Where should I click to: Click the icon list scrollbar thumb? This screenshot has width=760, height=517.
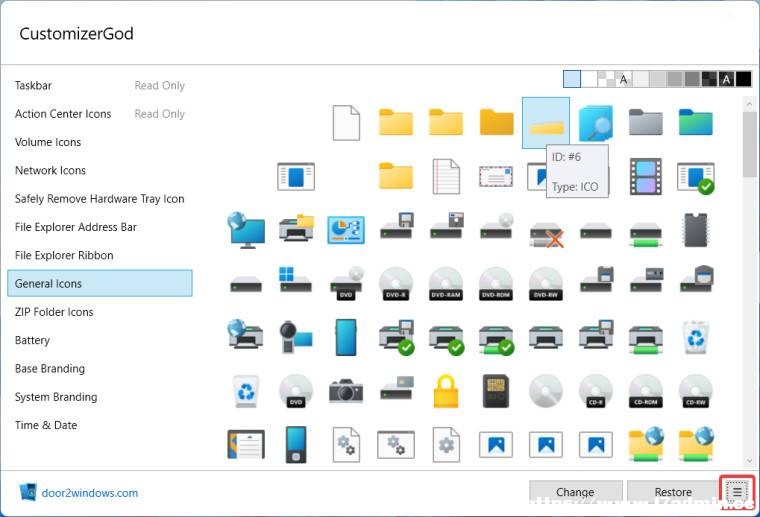[750, 144]
